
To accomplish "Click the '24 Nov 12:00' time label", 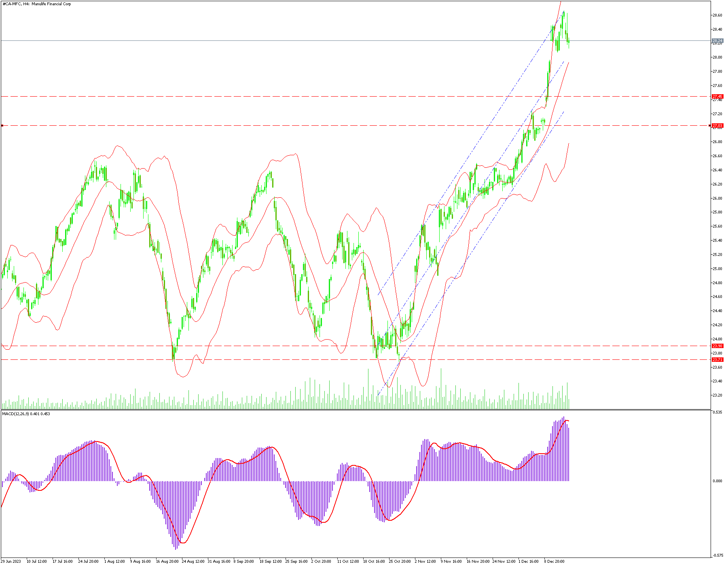I will tap(504, 562).
